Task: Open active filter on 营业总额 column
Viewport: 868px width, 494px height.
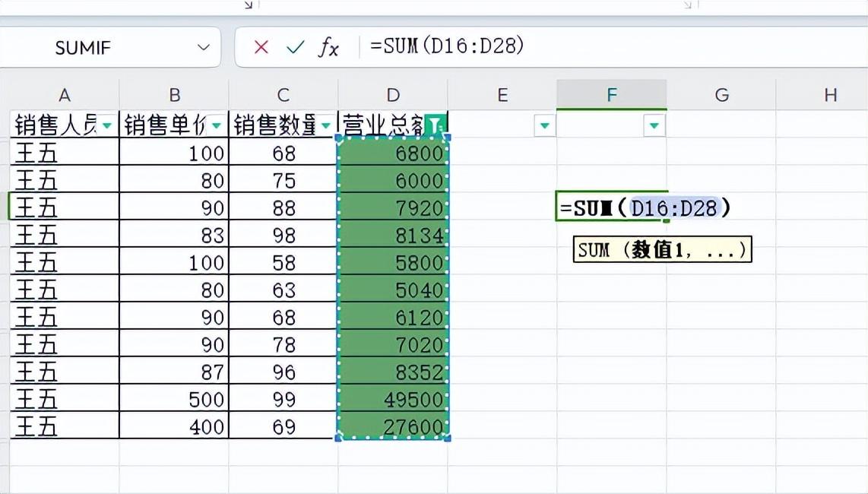Action: pyautogui.click(x=436, y=125)
